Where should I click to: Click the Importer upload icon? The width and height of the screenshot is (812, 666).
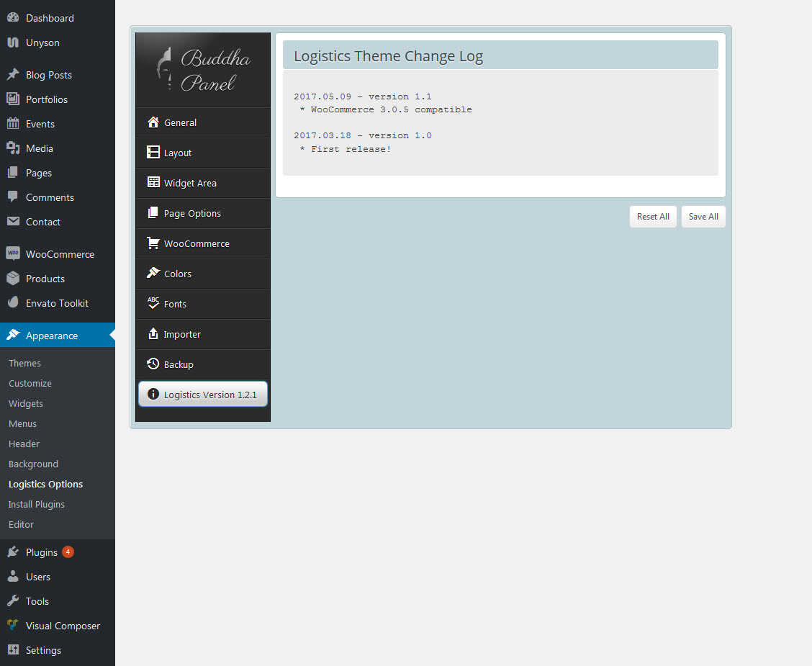[153, 333]
